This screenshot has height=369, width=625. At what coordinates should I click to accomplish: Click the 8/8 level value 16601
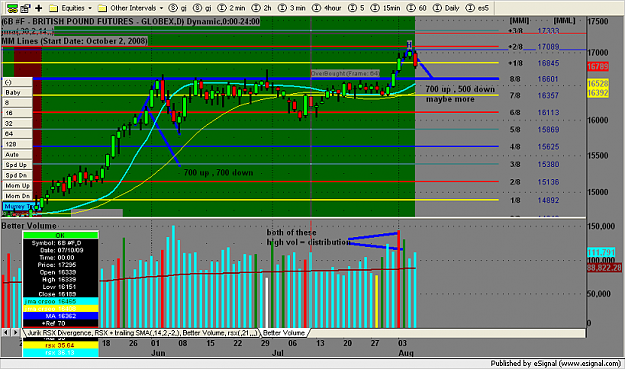pyautogui.click(x=548, y=79)
